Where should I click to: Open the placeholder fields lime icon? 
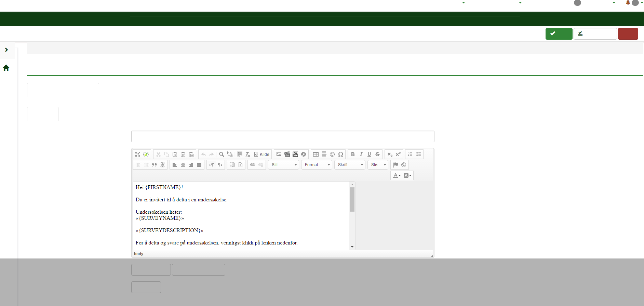[x=146, y=154]
